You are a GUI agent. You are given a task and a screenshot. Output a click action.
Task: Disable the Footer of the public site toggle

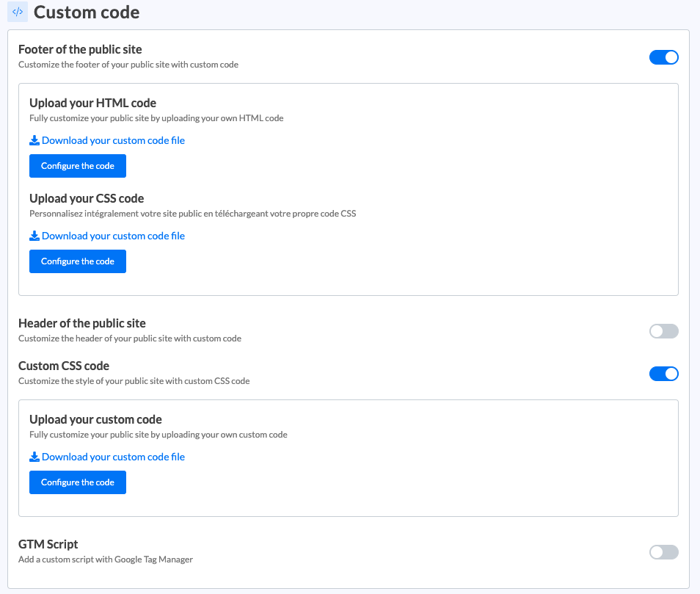tap(663, 57)
